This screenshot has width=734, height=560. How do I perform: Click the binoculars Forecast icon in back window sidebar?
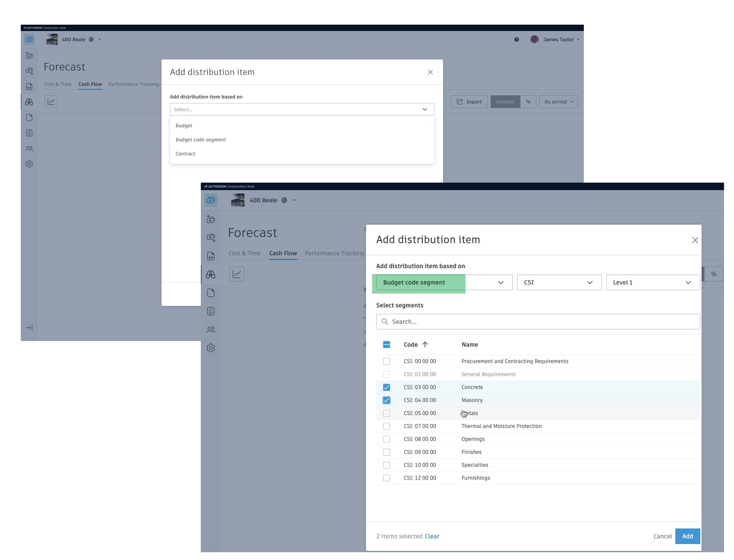click(x=29, y=102)
